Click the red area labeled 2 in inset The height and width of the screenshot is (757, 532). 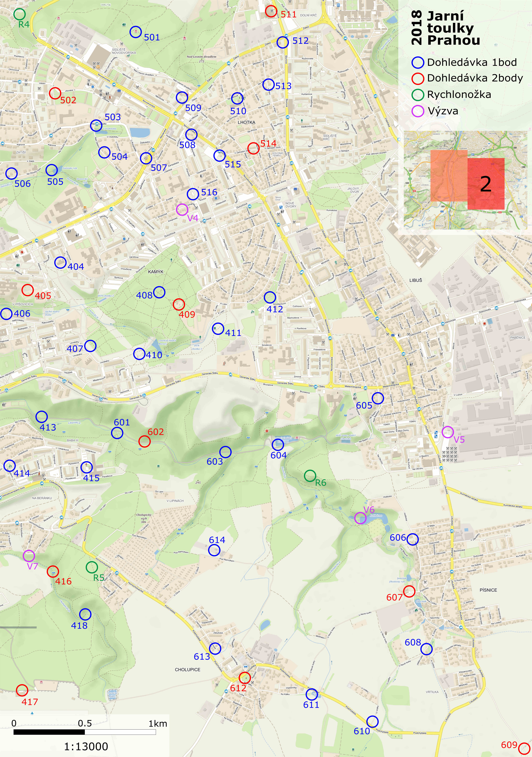tap(486, 184)
